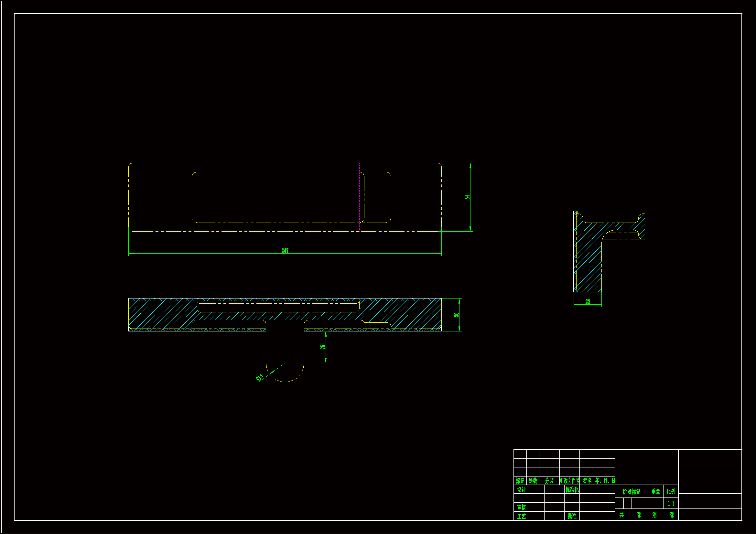Viewport: 756px width, 534px height.
Task: Click the 设计 label in title block
Action: tap(521, 490)
